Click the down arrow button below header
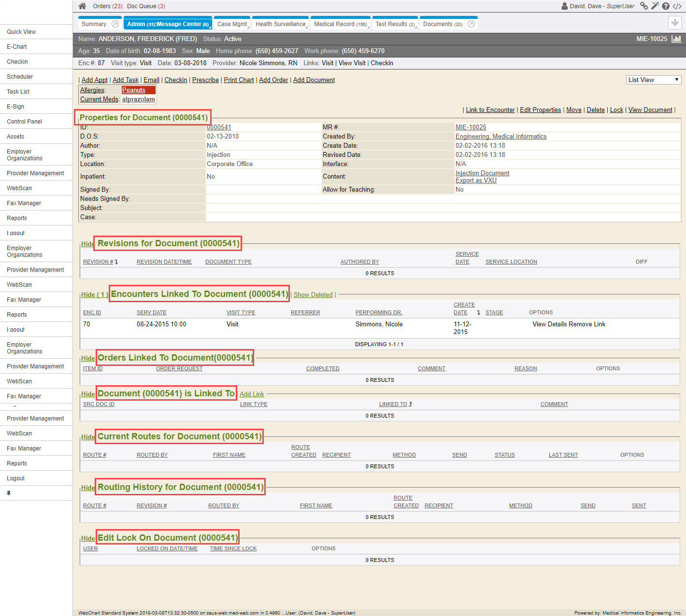 click(x=674, y=23)
